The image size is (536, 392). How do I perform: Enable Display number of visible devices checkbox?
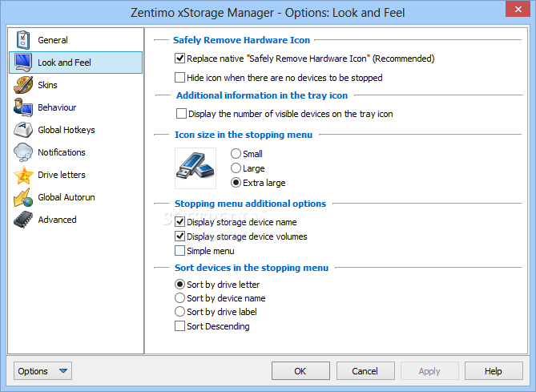[x=181, y=114]
